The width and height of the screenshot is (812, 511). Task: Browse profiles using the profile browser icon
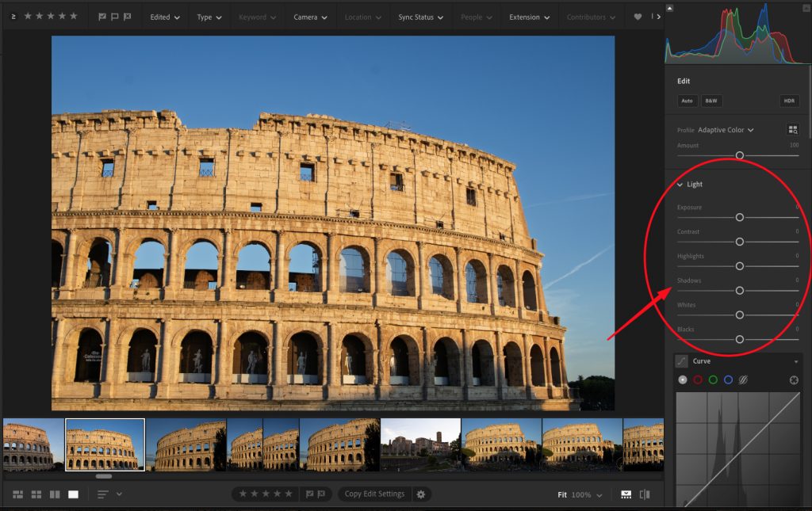pyautogui.click(x=792, y=130)
